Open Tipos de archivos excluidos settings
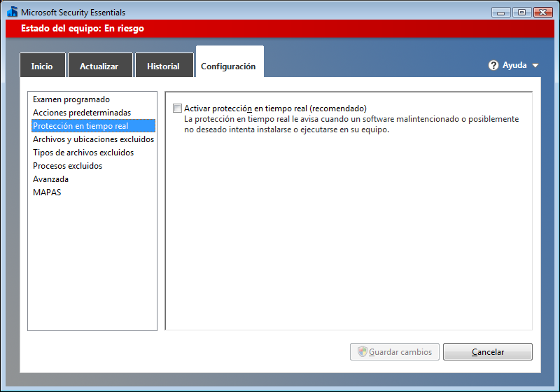This screenshot has height=392, width=560. pos(93,153)
